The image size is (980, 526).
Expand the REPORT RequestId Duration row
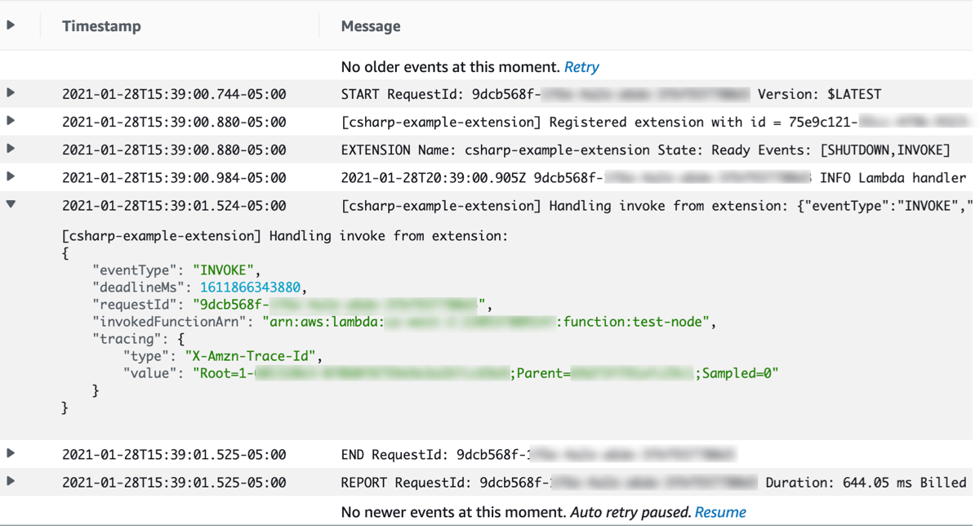tap(11, 481)
